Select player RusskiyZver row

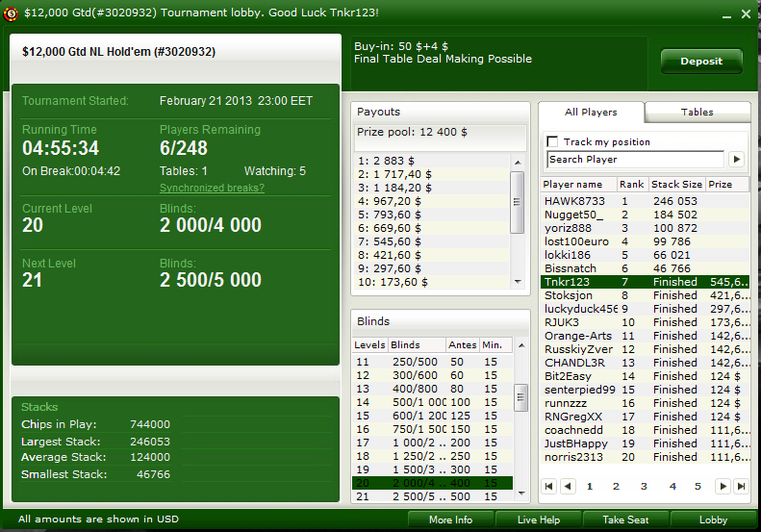coord(646,349)
